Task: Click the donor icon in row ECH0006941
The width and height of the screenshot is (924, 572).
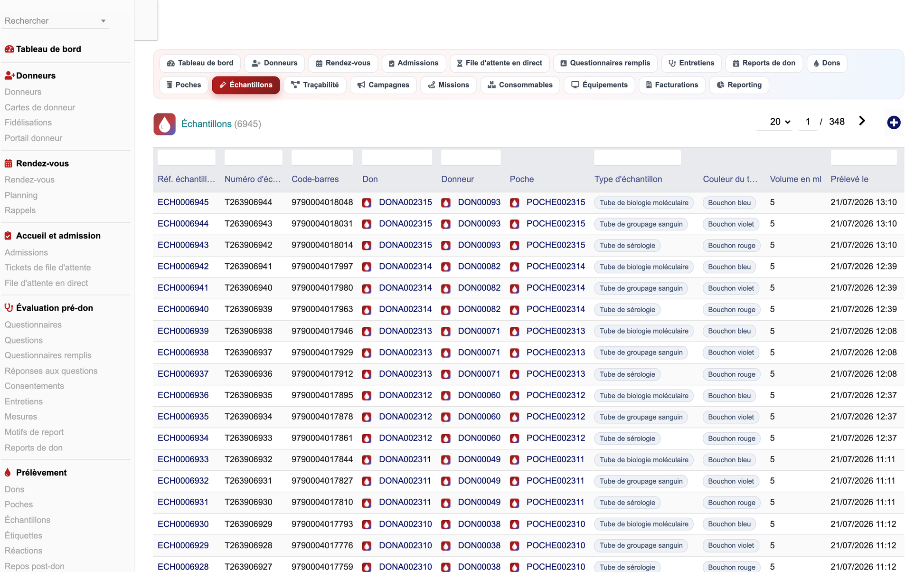Action: coord(446,288)
